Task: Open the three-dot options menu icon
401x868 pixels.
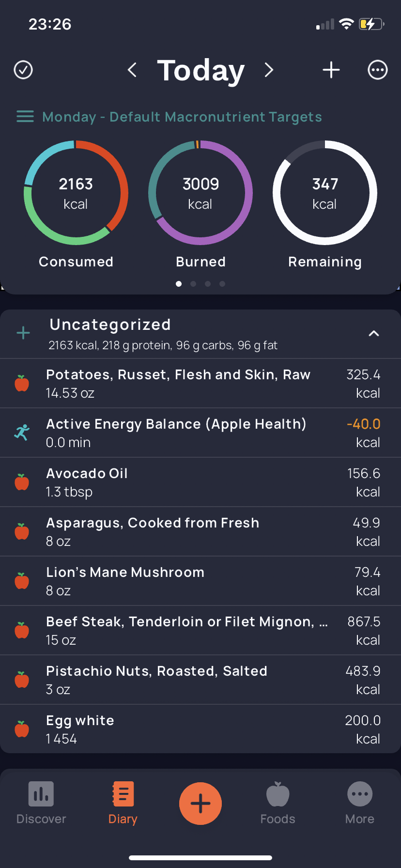Action: pos(378,70)
